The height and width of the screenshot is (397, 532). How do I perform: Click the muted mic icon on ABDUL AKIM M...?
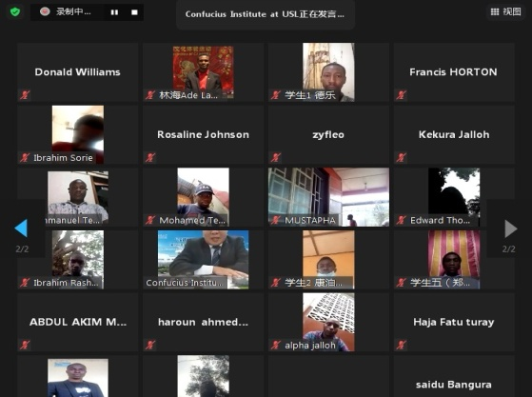click(x=25, y=345)
